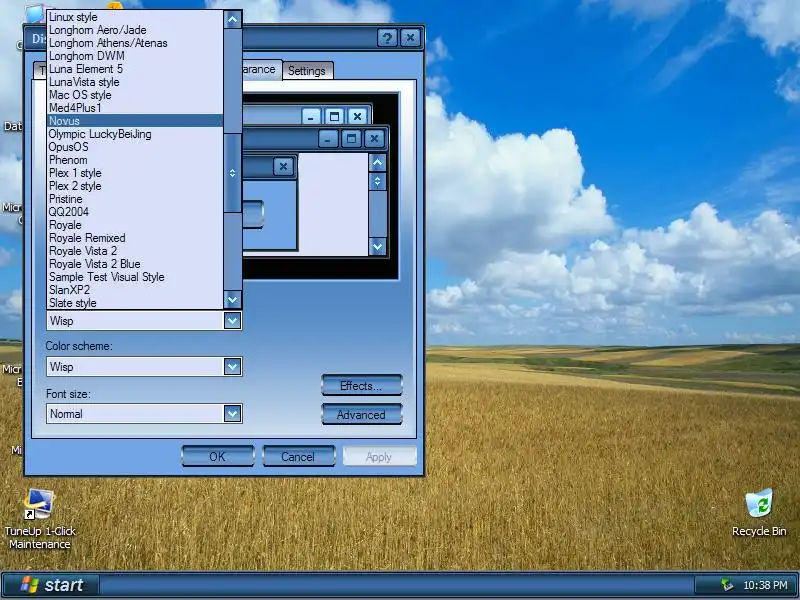Screen dimensions: 800x600
Task: Click preview message box close icon
Action: [283, 166]
